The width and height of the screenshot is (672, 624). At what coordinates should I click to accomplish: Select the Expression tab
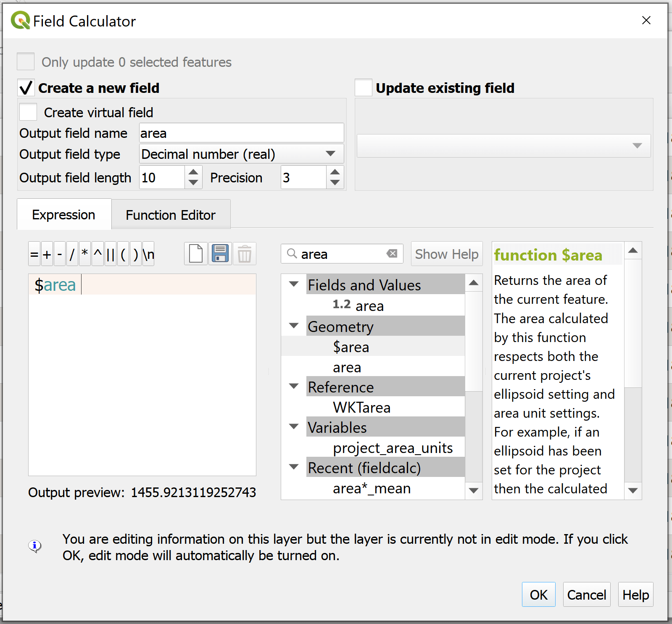64,215
